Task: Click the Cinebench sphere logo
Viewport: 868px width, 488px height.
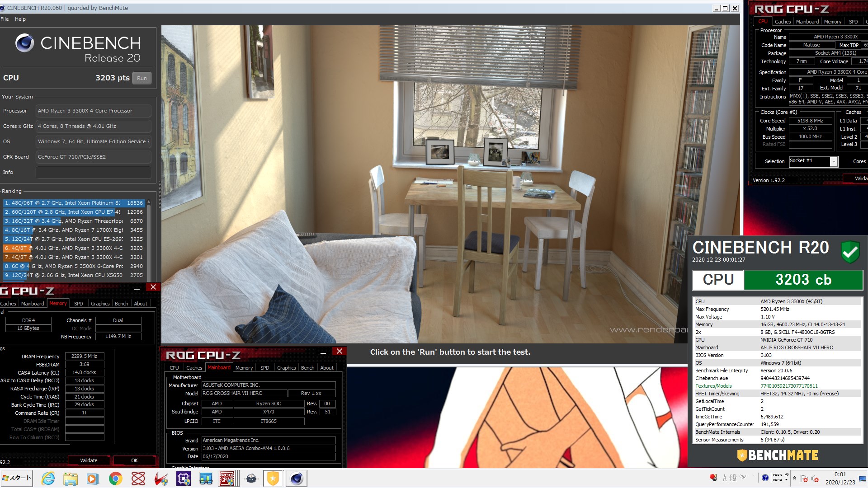Action: click(x=24, y=43)
